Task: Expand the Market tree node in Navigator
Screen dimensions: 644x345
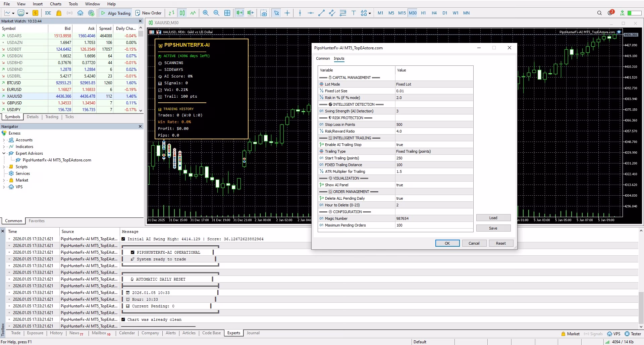Action: 4,180
